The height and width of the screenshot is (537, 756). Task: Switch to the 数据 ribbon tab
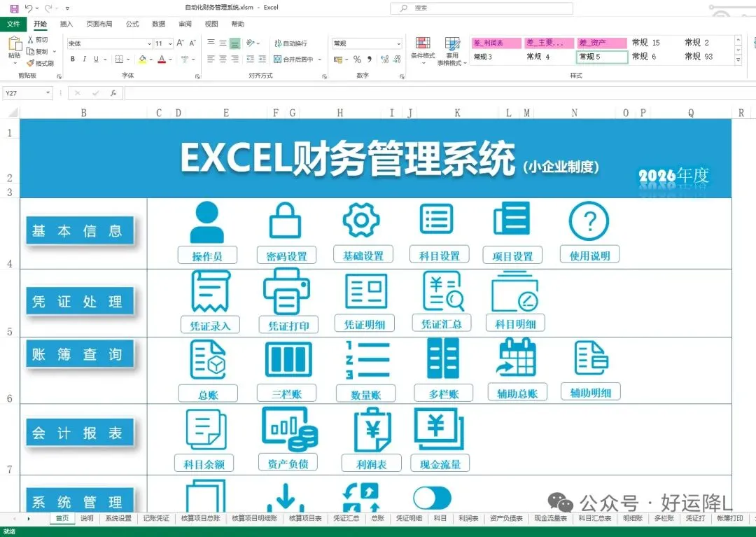click(159, 24)
